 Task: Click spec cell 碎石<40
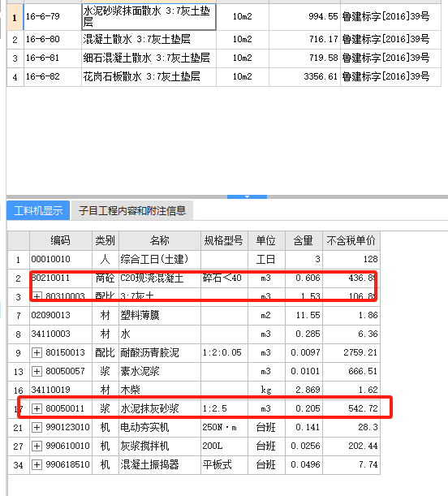(x=224, y=278)
